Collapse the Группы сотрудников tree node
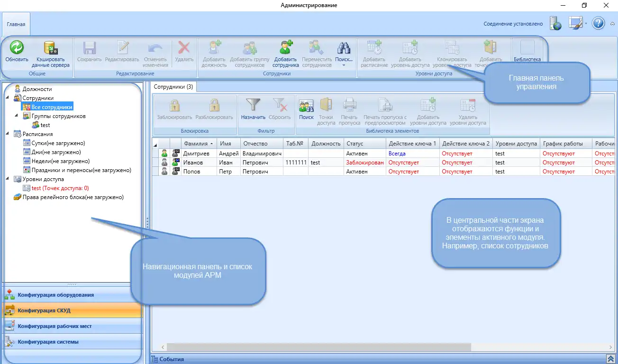 coord(17,116)
